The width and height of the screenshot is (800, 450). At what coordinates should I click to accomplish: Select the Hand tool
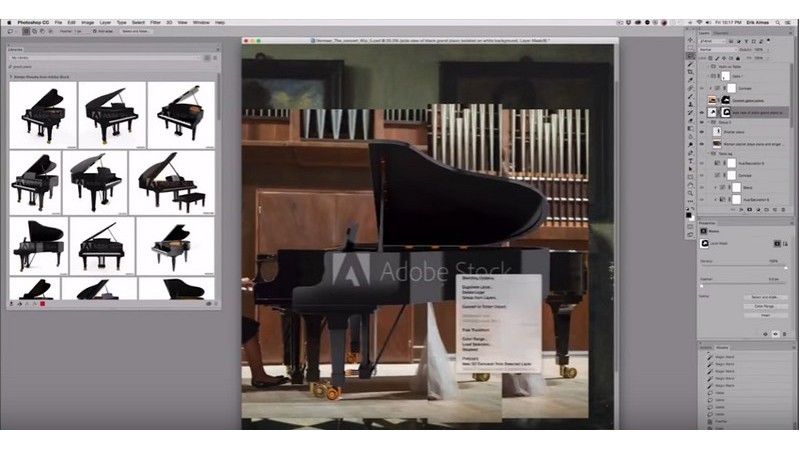click(x=690, y=185)
